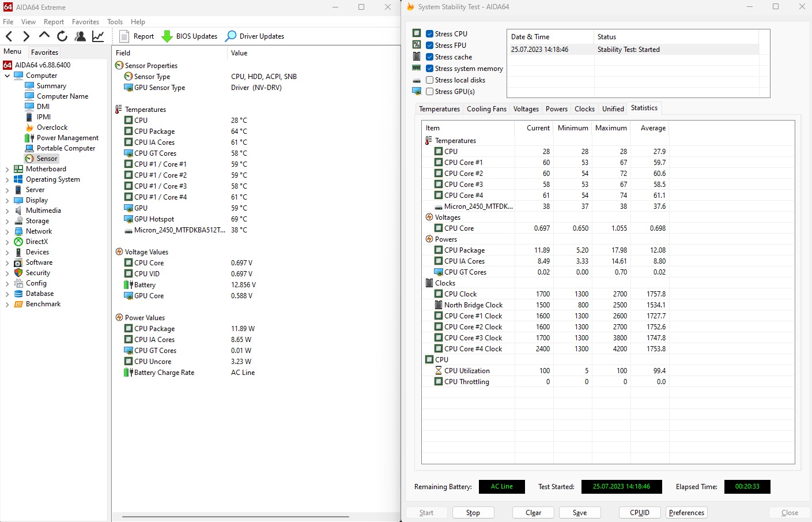Click the Security shield icon in the tree
This screenshot has width=812, height=522.
(x=18, y=273)
